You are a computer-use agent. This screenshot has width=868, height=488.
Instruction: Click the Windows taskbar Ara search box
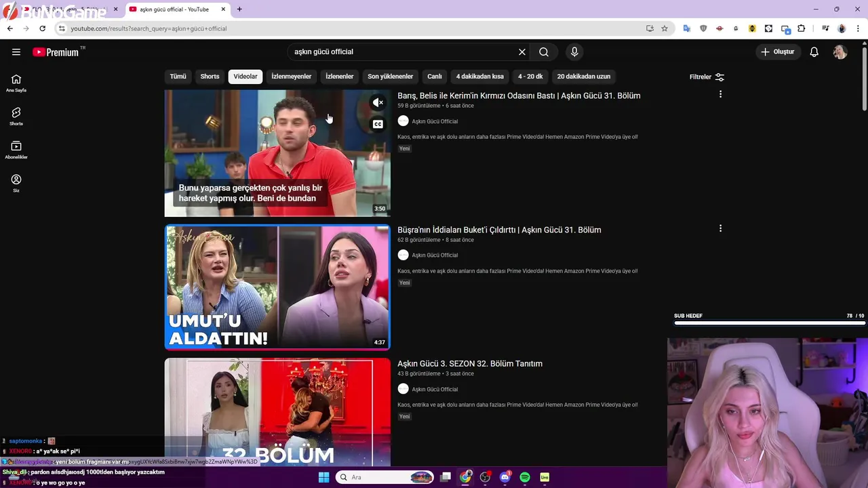click(x=384, y=477)
